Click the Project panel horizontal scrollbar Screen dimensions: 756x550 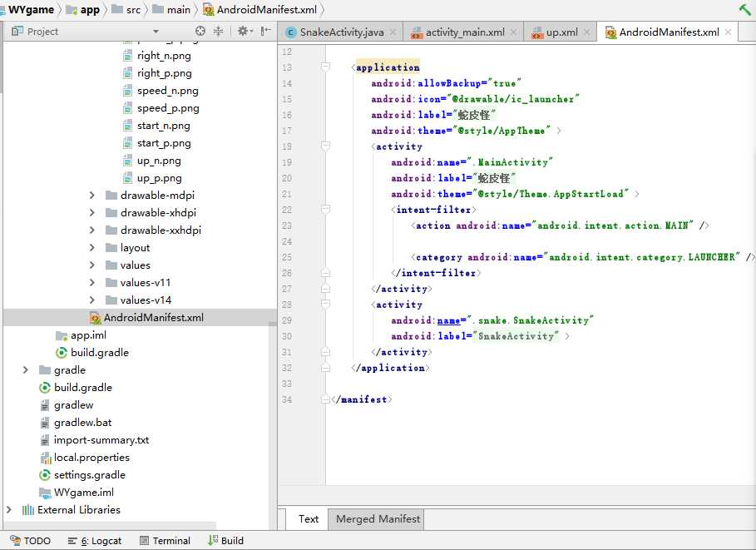[x=110, y=525]
